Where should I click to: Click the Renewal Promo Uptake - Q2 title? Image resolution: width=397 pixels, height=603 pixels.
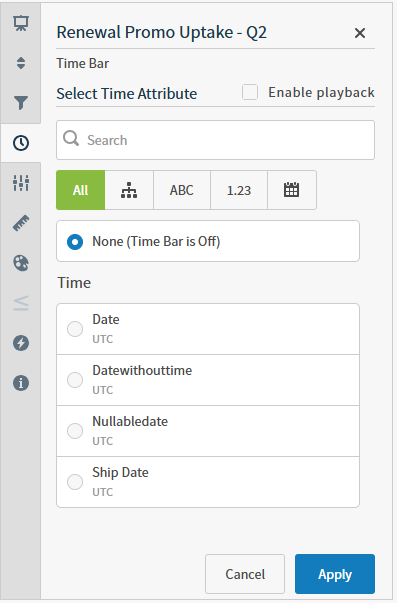coord(162,33)
